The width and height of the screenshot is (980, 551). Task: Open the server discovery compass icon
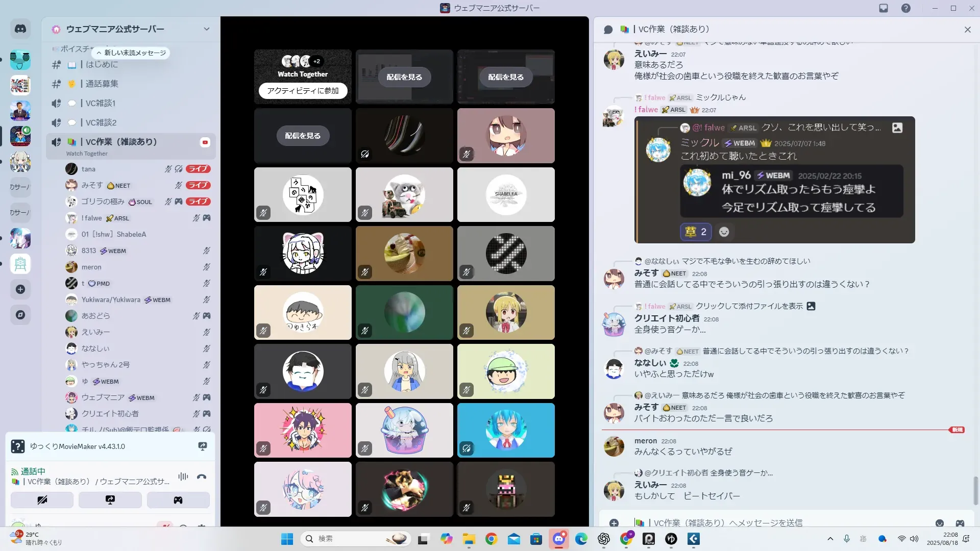(x=20, y=315)
